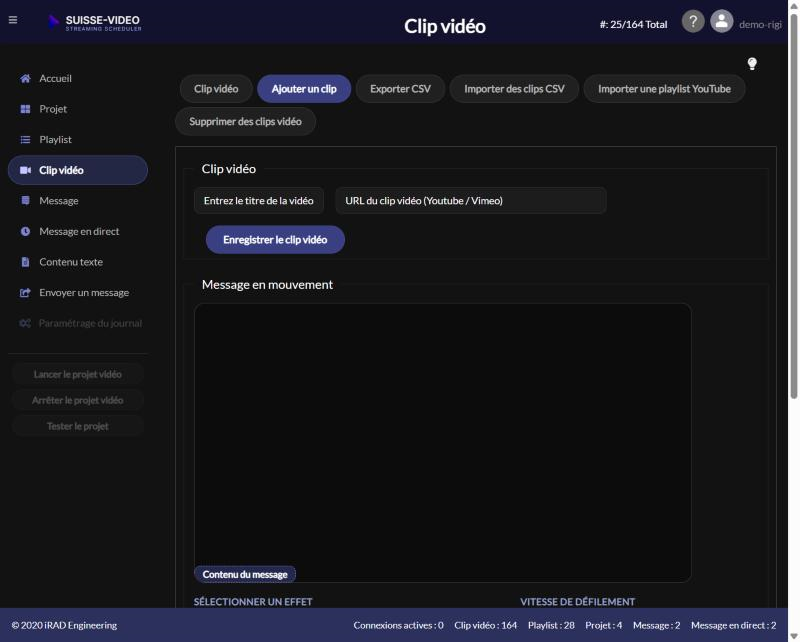Viewport: 800px width, 642px height.
Task: Open Message en direct in sidebar
Action: 78,231
